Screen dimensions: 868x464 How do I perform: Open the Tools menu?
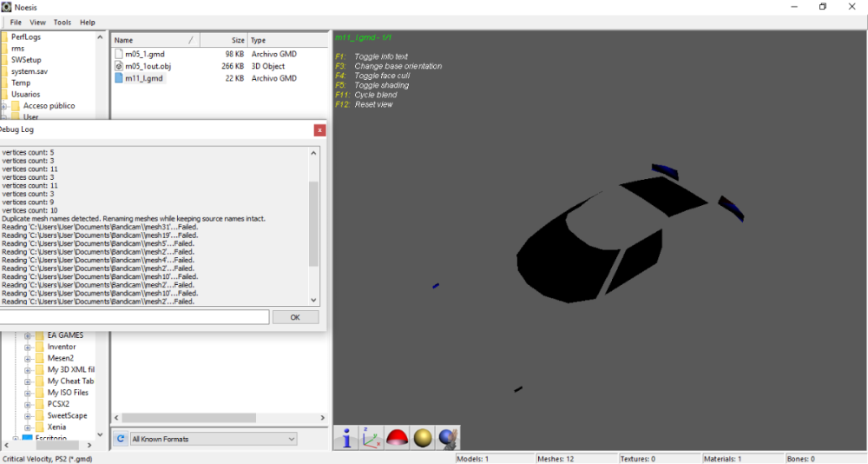pyautogui.click(x=62, y=23)
